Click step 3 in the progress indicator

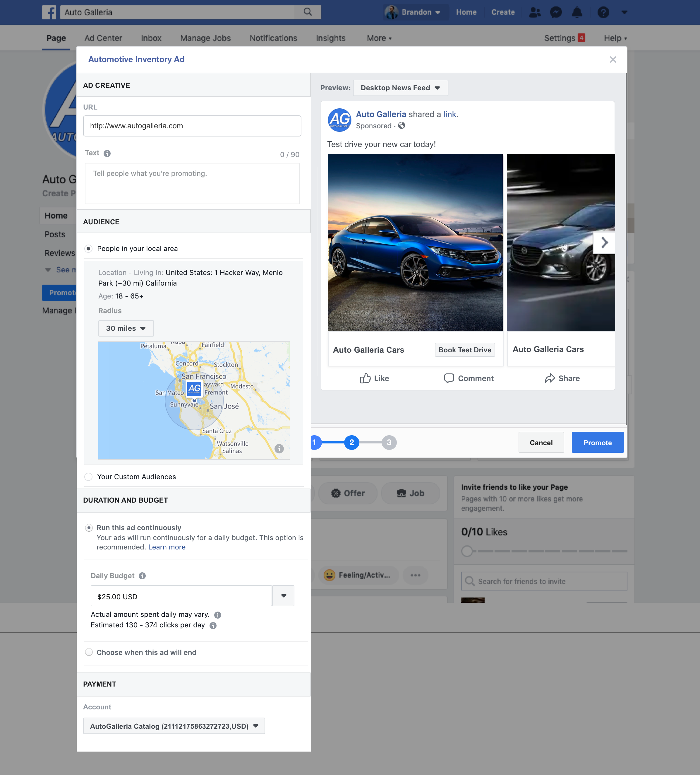click(389, 443)
